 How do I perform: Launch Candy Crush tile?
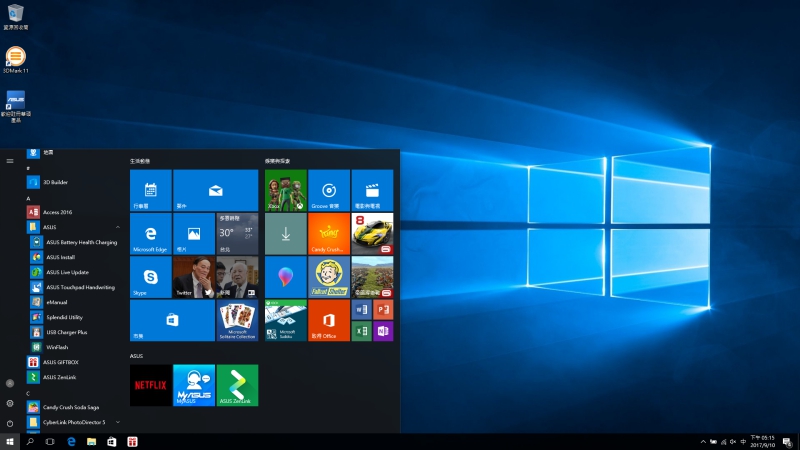[x=329, y=234]
